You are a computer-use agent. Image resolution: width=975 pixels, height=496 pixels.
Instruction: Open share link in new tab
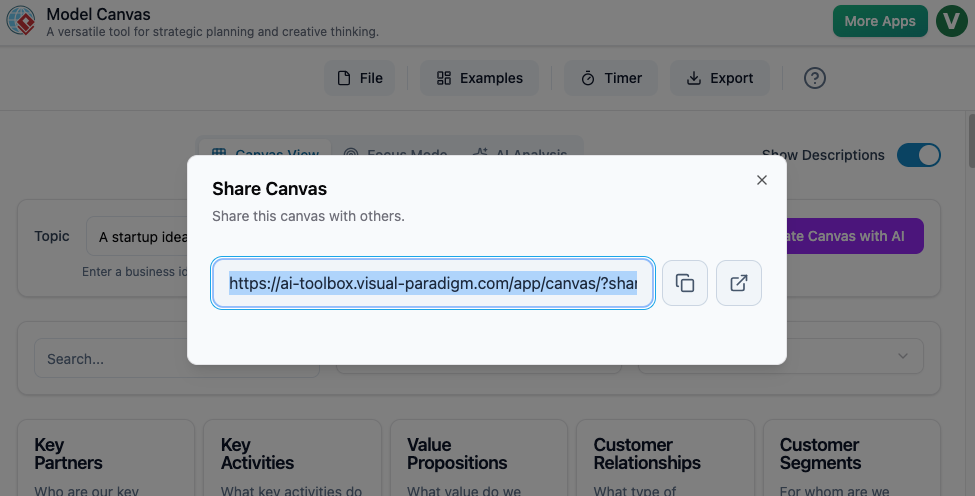pos(739,283)
